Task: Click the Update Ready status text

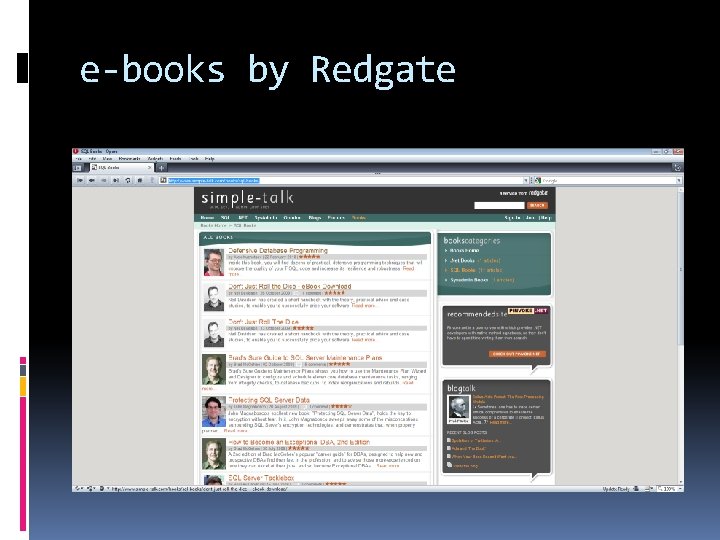Action: click(x=616, y=489)
